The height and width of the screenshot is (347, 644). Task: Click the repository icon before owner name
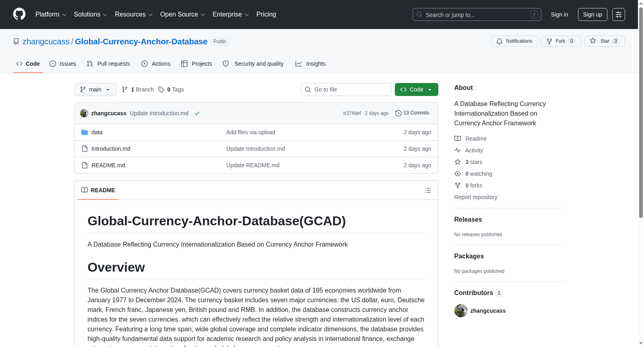coord(16,42)
